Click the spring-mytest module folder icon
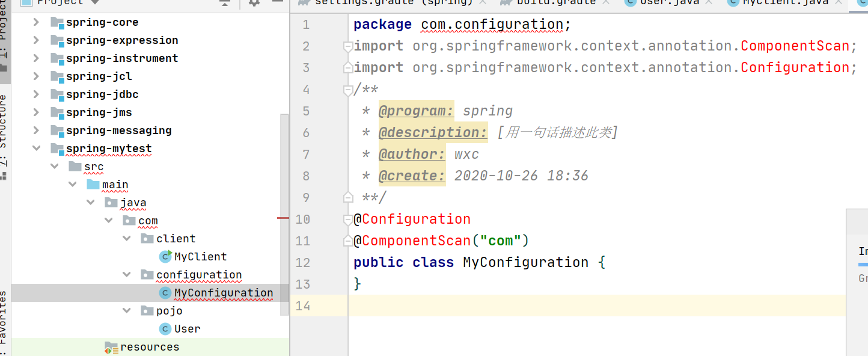This screenshot has height=356, width=868. [x=57, y=149]
